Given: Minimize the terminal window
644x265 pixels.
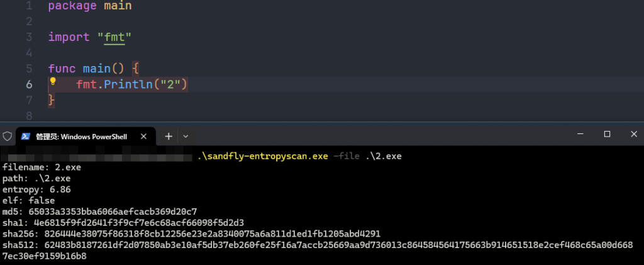Looking at the screenshot, I should coord(577,135).
